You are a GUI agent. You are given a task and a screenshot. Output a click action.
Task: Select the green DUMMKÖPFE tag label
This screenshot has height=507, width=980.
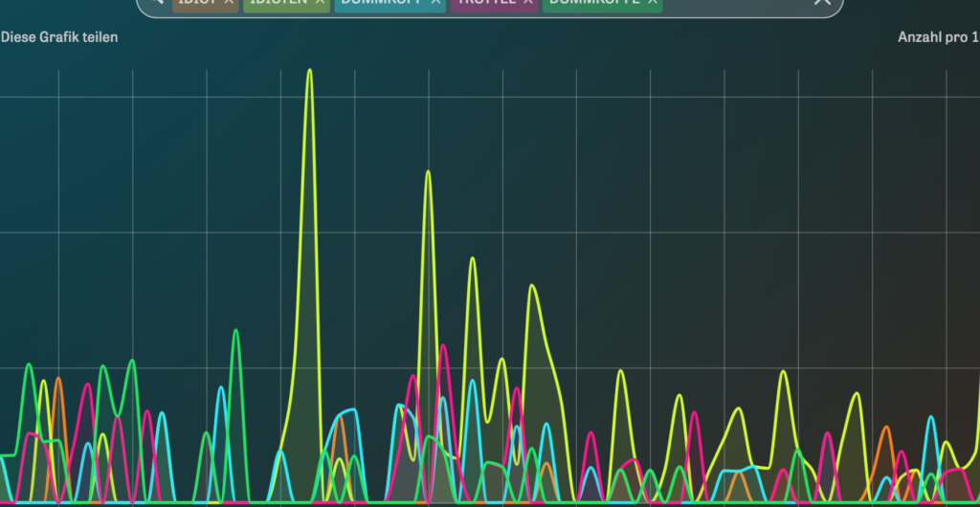[x=593, y=3]
